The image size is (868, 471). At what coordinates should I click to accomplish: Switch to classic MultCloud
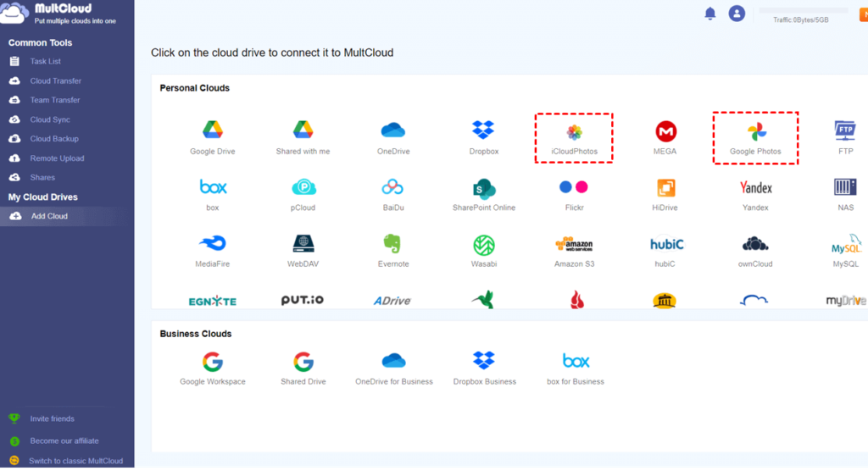pyautogui.click(x=75, y=461)
